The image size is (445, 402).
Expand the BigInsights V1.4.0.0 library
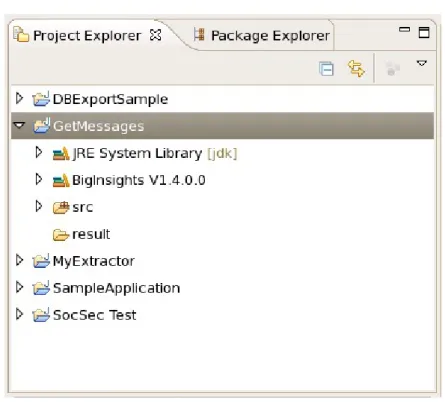tap(39, 179)
